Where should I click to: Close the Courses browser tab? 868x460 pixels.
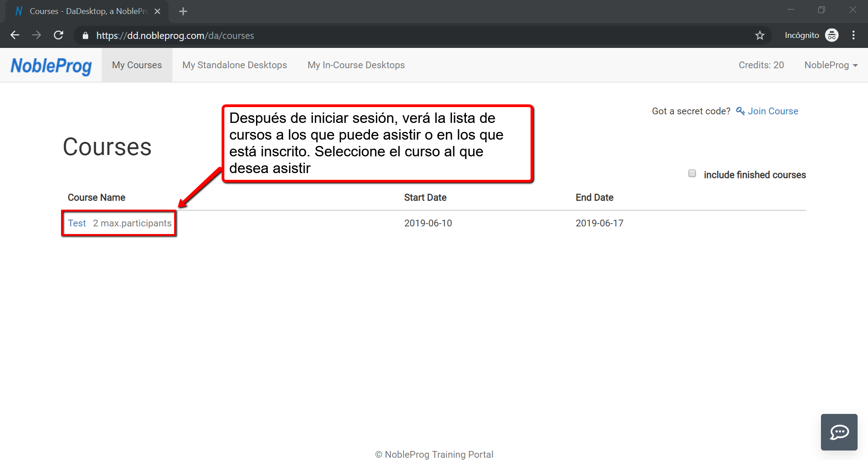(157, 11)
